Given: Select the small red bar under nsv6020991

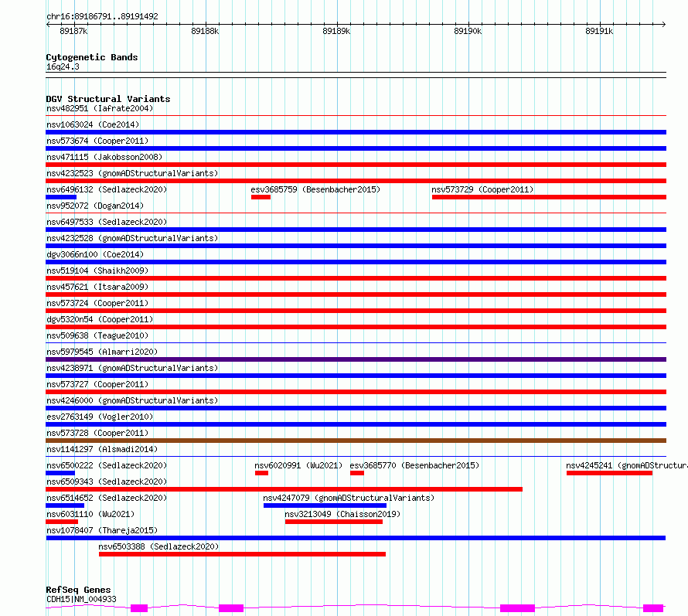Looking at the screenshot, I should 261,473.
